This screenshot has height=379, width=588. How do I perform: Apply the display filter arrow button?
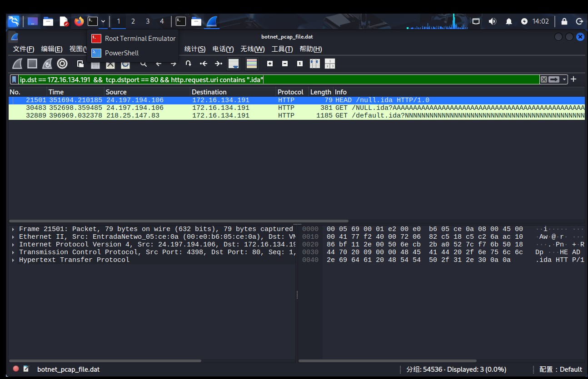click(554, 79)
